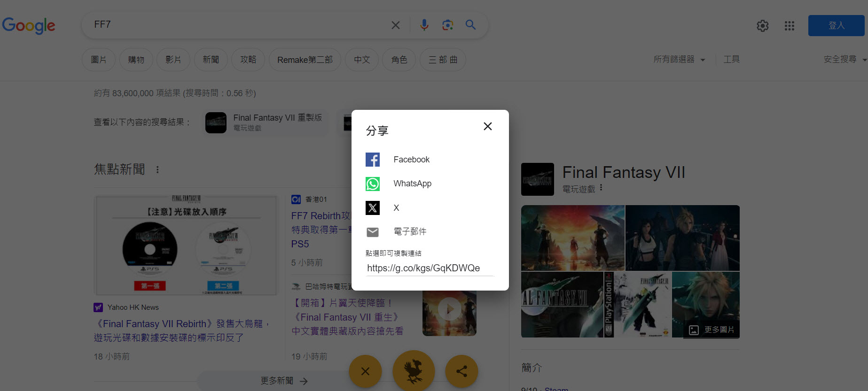The width and height of the screenshot is (868, 391).
Task: Click the Google logo
Action: coord(29,25)
